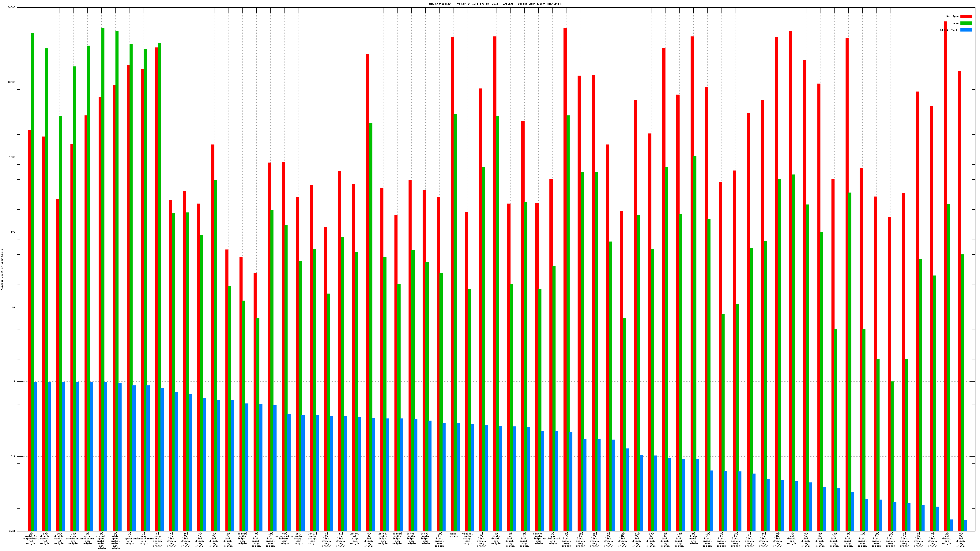Click the blue score bar for dnsbl-1.uceprotect.net

click(36, 456)
